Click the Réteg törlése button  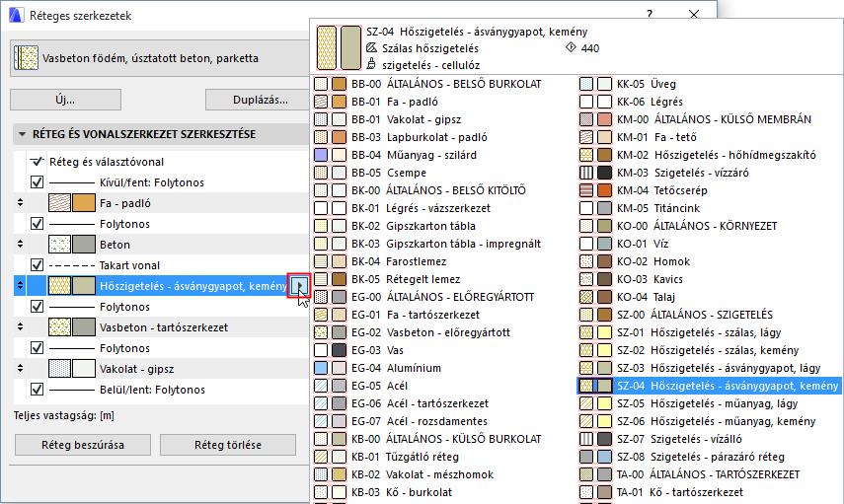tap(228, 445)
